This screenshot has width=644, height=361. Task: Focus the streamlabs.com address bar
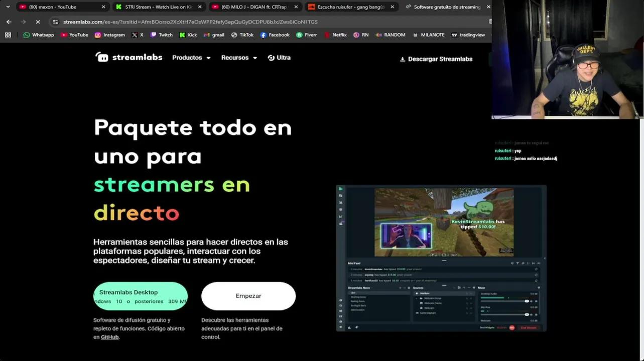(x=271, y=22)
